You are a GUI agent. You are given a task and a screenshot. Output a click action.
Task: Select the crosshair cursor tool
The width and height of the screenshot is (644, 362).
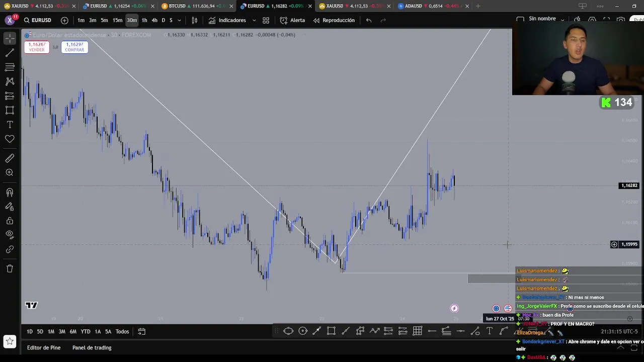(x=10, y=38)
